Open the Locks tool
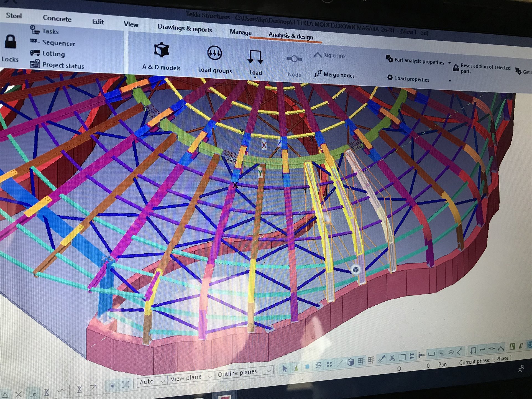 tap(10, 48)
